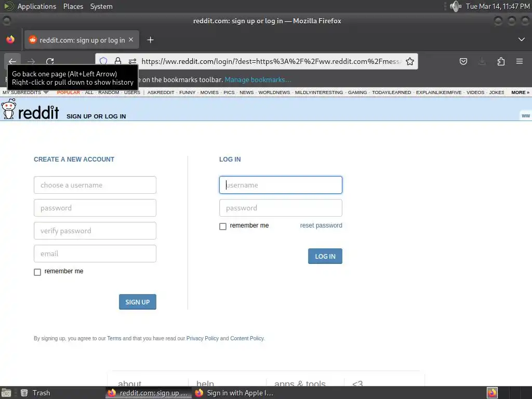532x399 pixels.
Task: Click the log in password field
Action: tap(281, 208)
